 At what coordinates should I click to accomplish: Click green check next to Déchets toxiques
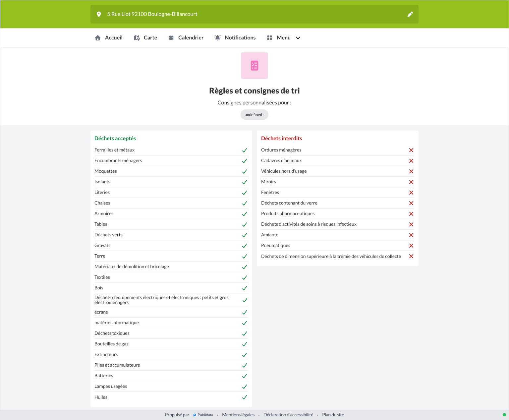tap(245, 333)
